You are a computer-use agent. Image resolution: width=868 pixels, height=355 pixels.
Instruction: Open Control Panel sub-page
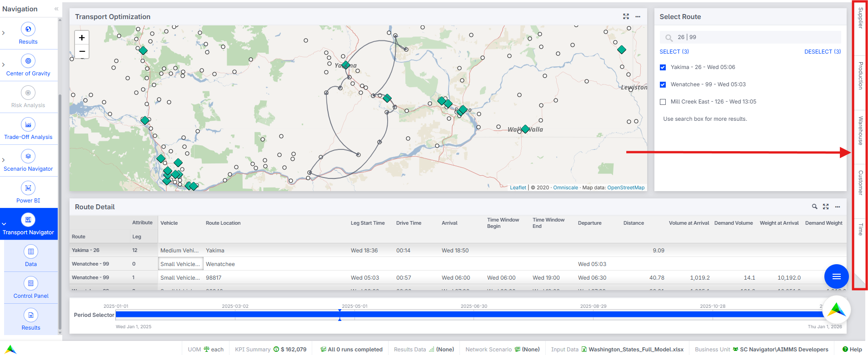pyautogui.click(x=31, y=288)
